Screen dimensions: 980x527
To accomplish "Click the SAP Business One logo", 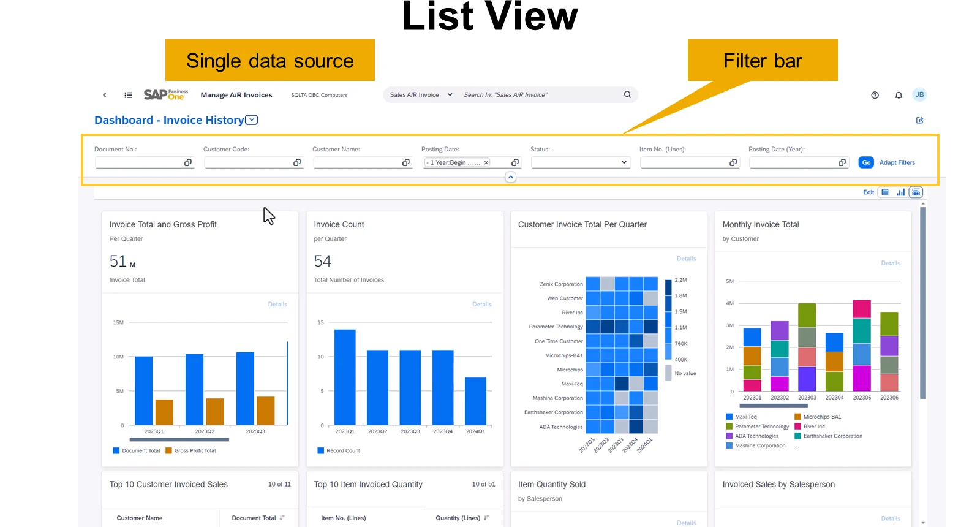I will [x=166, y=94].
